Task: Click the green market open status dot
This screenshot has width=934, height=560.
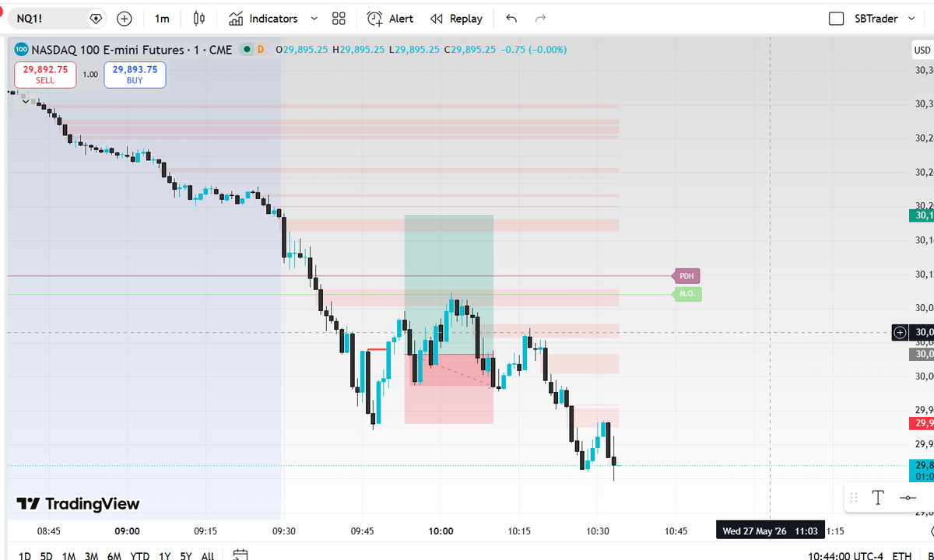Action: coord(247,49)
